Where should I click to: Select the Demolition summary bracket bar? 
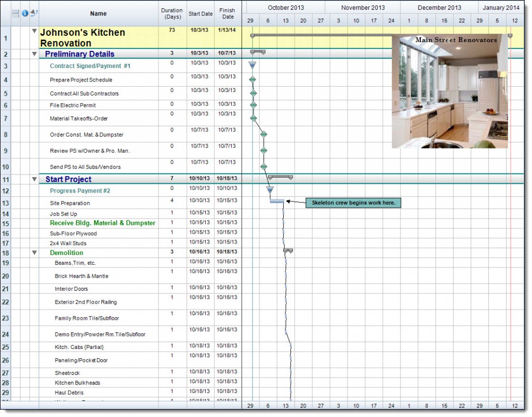(x=288, y=251)
